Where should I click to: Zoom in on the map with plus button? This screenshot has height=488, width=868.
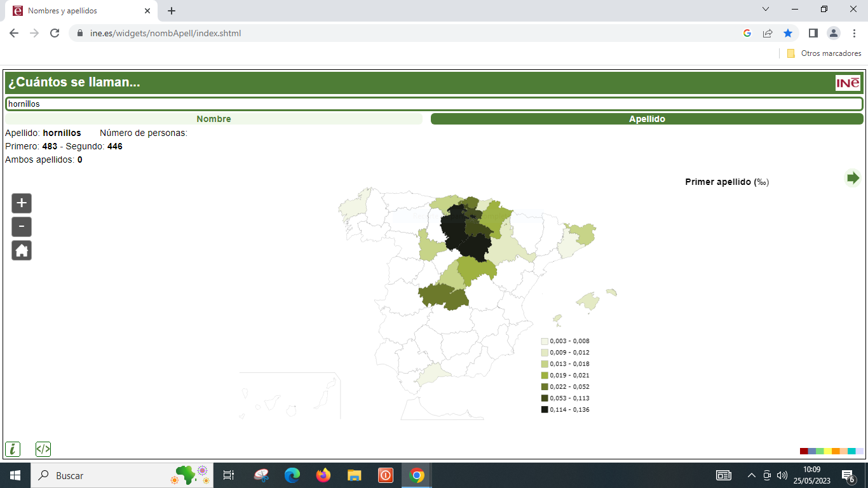(x=22, y=203)
